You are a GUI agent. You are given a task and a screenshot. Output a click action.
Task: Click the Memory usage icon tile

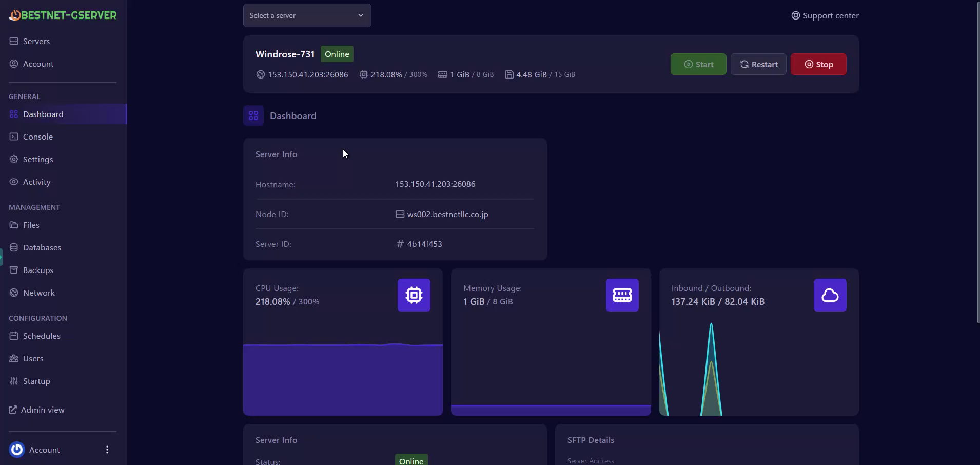(622, 295)
